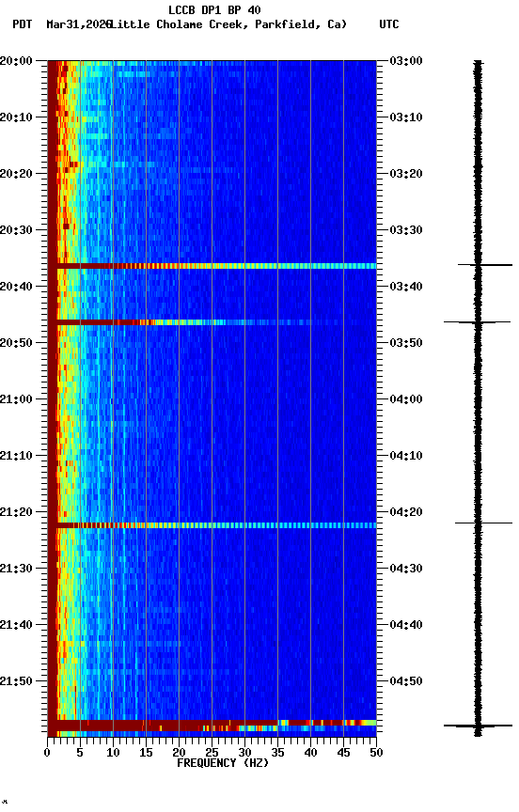Click the '03:30' UTC time label

[406, 230]
